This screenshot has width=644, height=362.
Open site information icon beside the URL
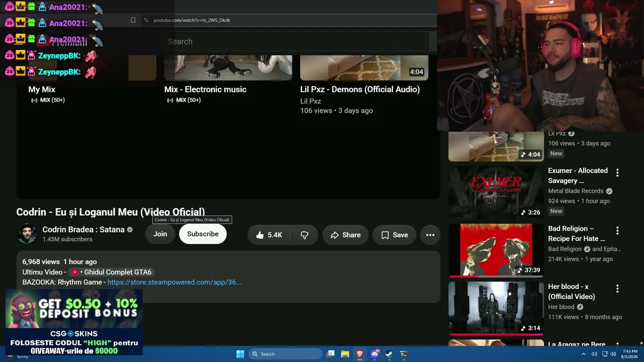click(x=146, y=20)
